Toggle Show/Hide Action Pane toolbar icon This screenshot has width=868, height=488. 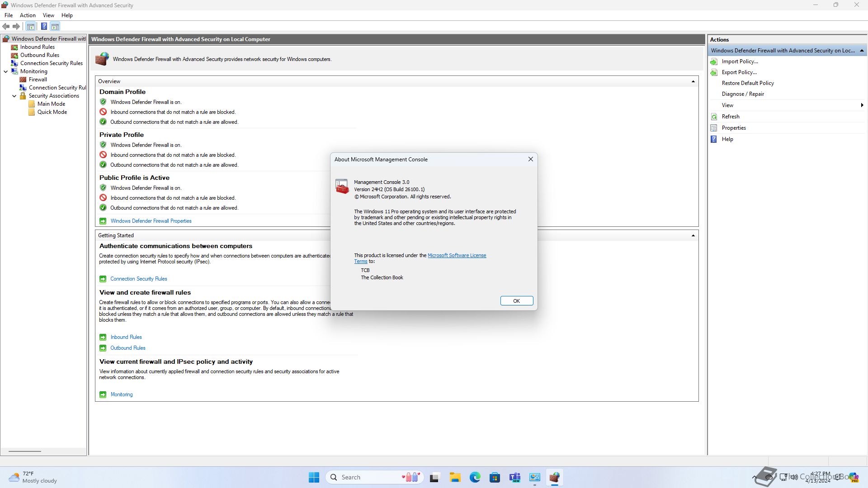click(55, 26)
